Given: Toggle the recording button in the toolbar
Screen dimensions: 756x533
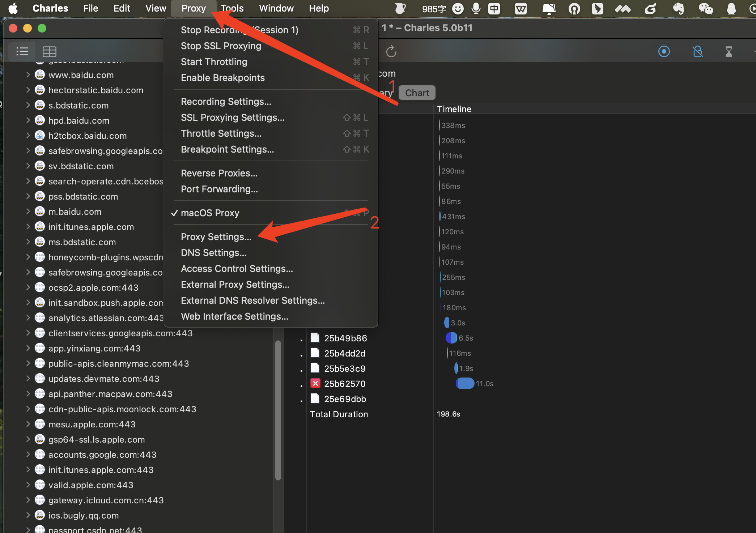Looking at the screenshot, I should tap(664, 51).
